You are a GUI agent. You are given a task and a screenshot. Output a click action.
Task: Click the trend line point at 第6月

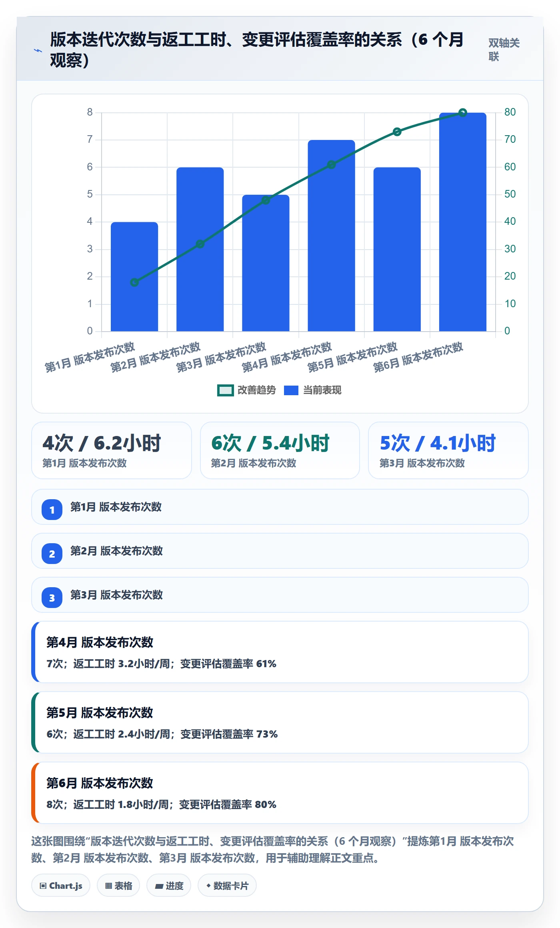pos(463,113)
